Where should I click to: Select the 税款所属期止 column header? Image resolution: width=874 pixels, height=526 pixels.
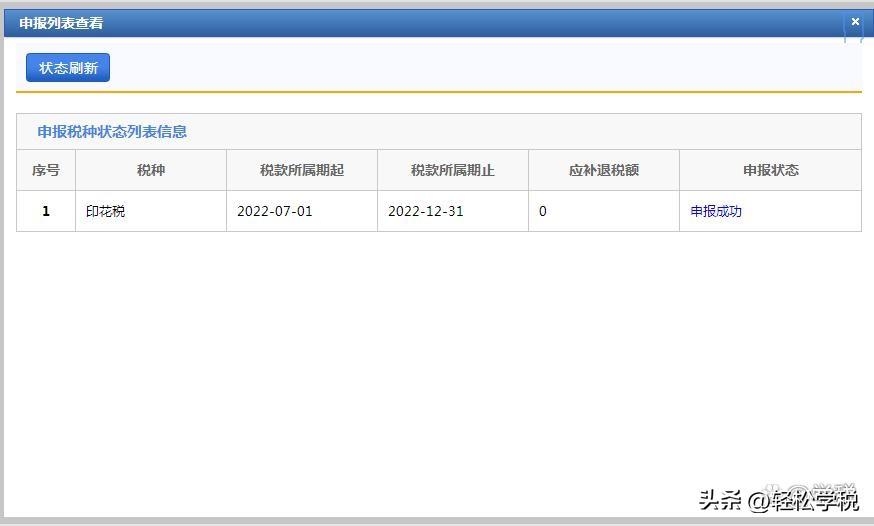[x=453, y=170]
